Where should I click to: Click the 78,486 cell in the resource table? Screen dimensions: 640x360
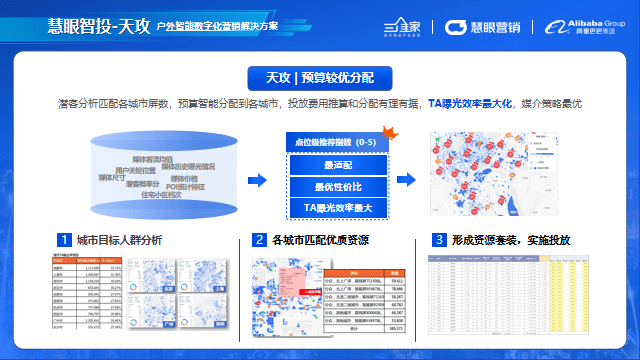tap(396, 289)
